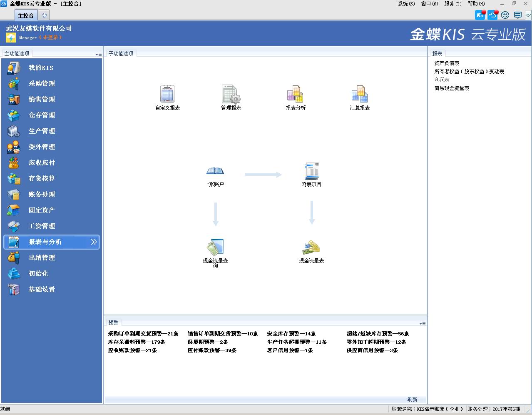Open T形账户 T-account icon

[x=215, y=171]
